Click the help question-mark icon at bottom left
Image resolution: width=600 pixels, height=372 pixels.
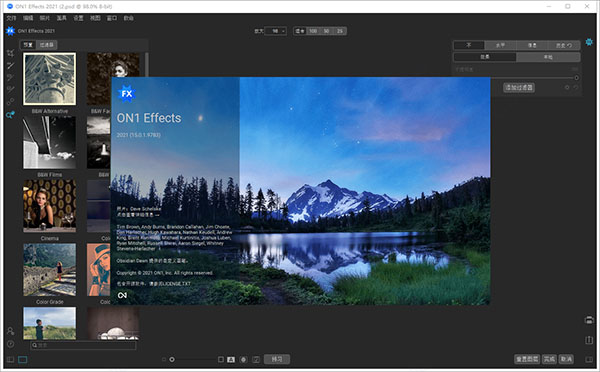pyautogui.click(x=10, y=344)
